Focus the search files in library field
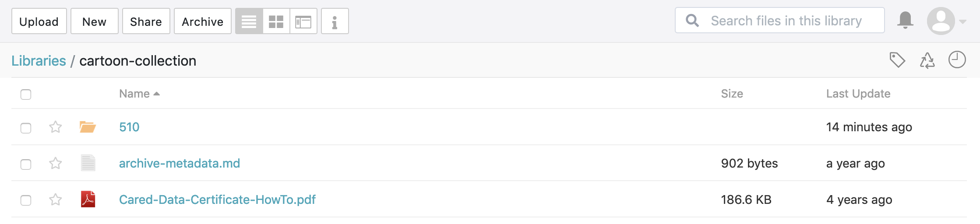The width and height of the screenshot is (980, 224). (x=786, y=21)
